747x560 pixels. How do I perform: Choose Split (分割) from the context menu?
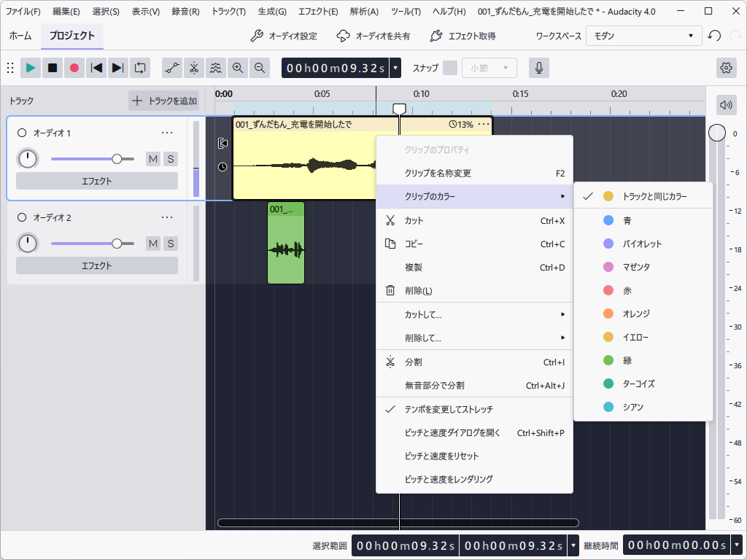point(474,362)
